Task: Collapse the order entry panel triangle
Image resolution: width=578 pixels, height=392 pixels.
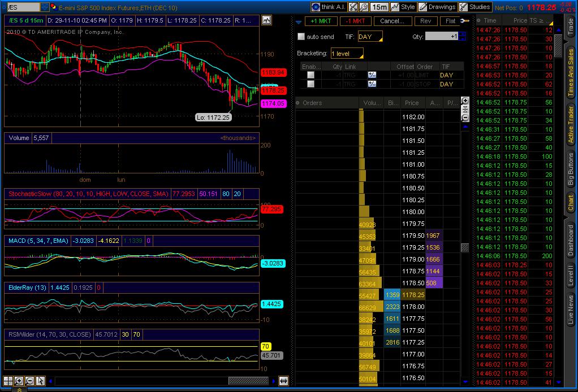Action: pyautogui.click(x=299, y=22)
